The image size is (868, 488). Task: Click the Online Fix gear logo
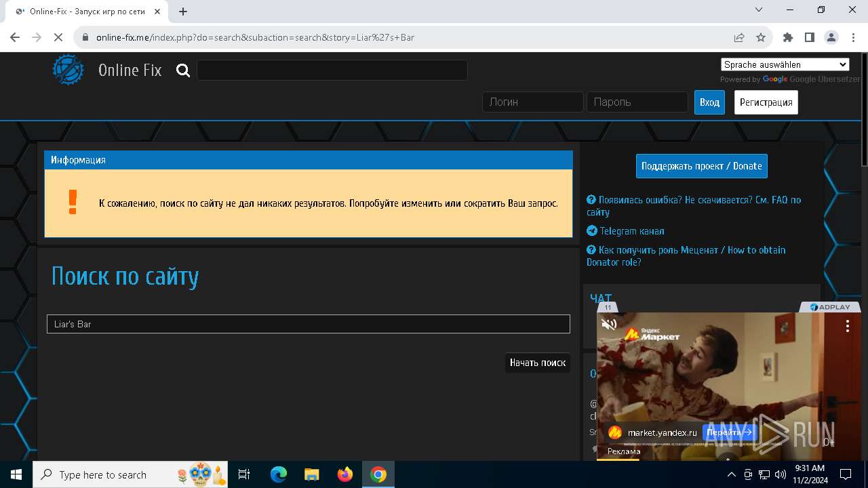click(x=68, y=70)
